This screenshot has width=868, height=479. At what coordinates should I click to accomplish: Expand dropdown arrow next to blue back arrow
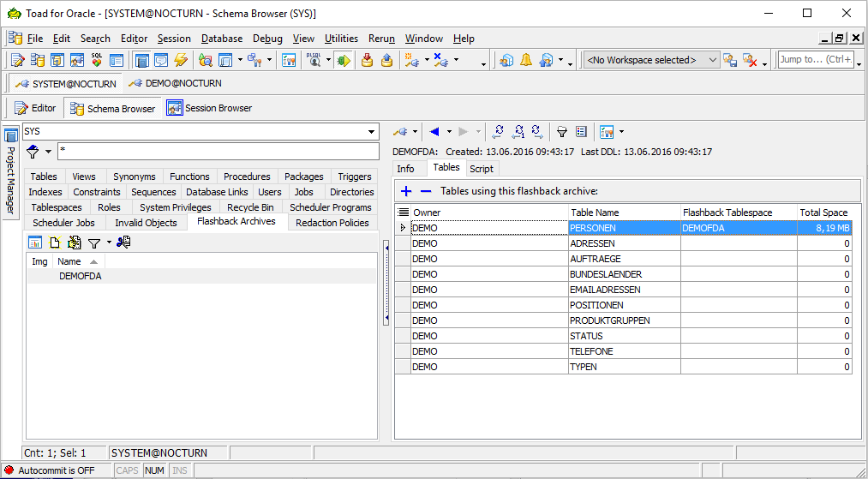coord(449,132)
